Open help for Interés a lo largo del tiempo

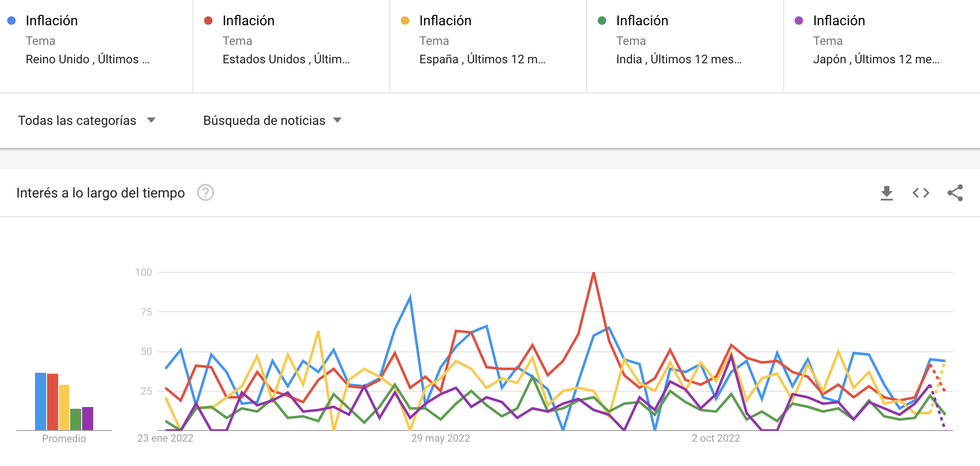pos(205,193)
